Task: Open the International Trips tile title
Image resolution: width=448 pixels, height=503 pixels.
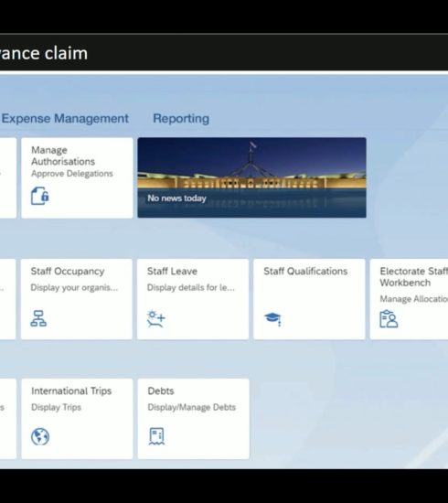Action: [71, 391]
